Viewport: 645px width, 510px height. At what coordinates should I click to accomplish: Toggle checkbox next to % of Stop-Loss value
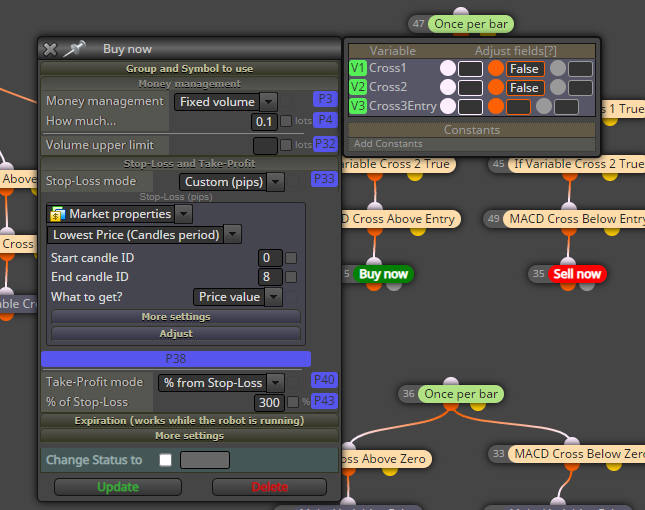coord(293,402)
